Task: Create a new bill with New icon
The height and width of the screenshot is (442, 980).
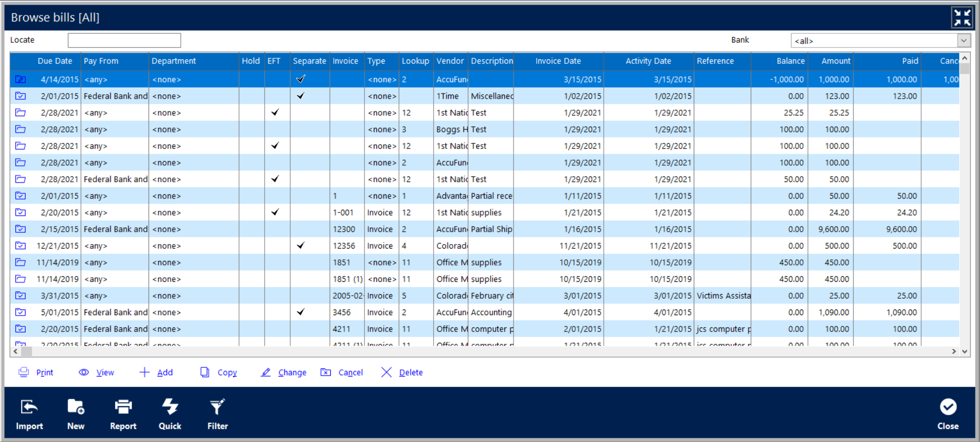Action: [x=76, y=407]
